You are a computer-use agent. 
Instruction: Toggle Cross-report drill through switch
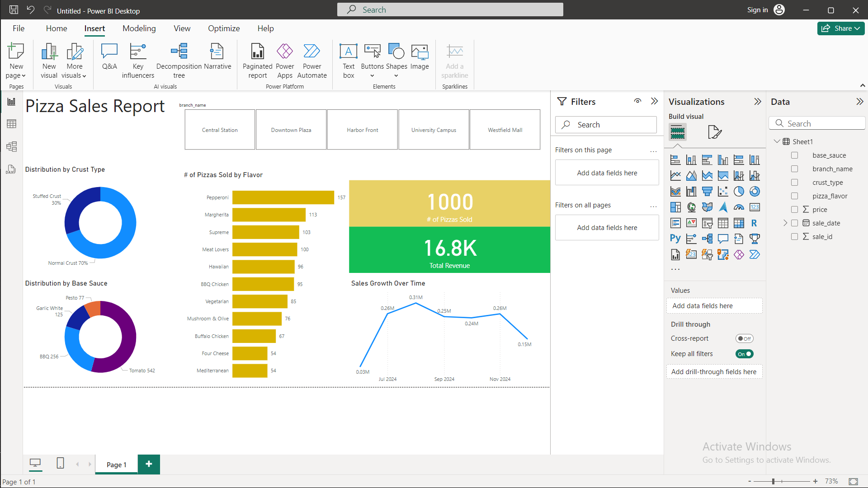click(744, 338)
